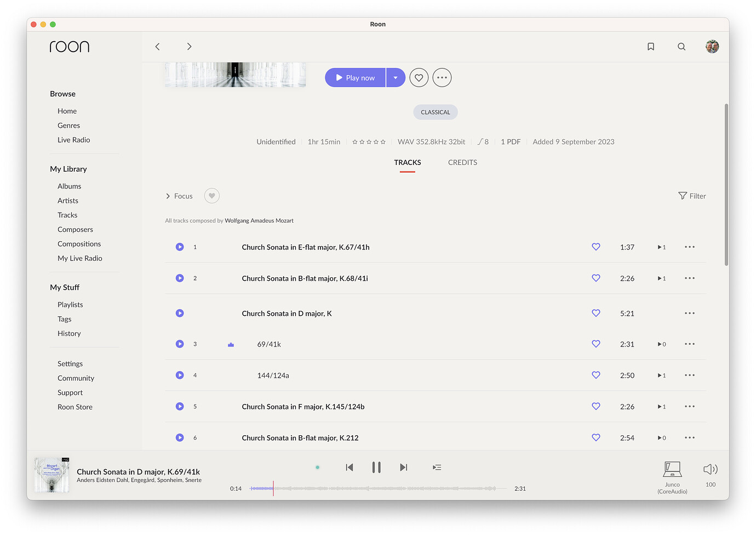Toggle the heart next to Focus
The width and height of the screenshot is (756, 535).
coord(211,195)
